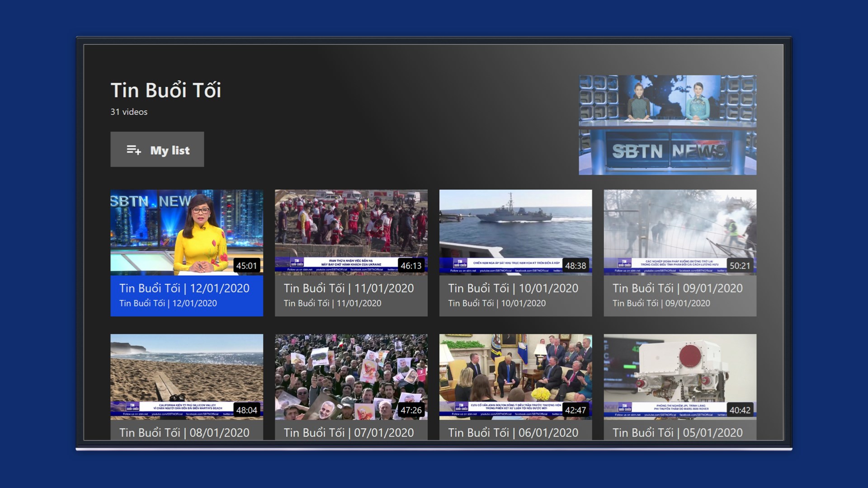Select the Tin Buổi Tối | 09/01/2020 title
This screenshot has width=868, height=488.
(x=677, y=288)
